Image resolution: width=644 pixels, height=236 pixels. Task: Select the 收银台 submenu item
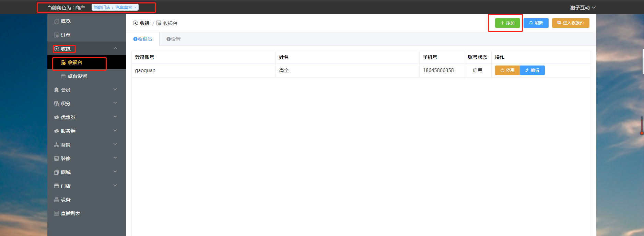coord(87,62)
